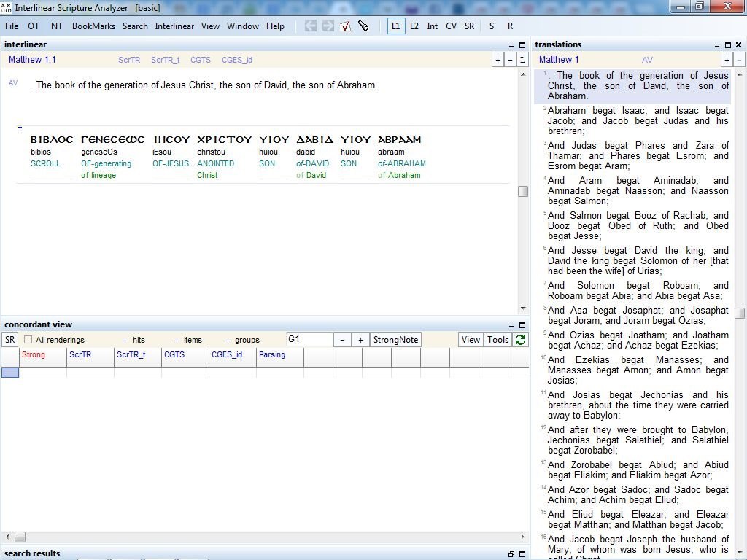
Task: Toggle the L2 layout mode
Action: (414, 26)
